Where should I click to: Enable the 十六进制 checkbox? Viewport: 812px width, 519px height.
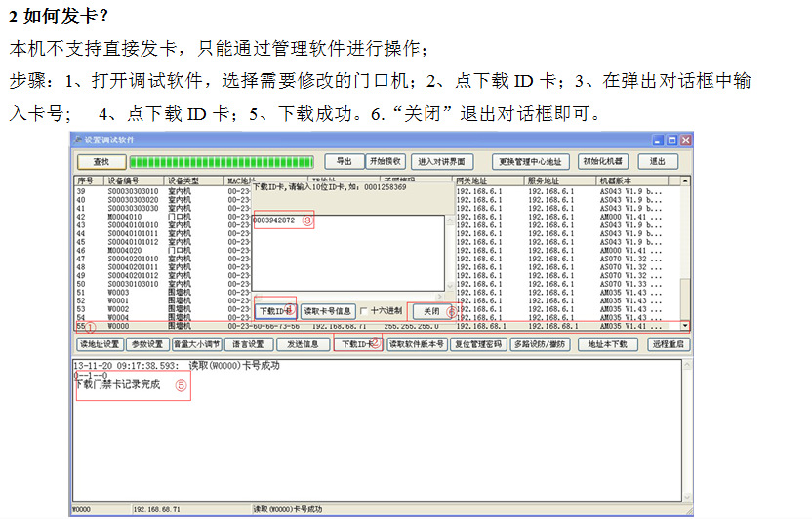coord(364,311)
